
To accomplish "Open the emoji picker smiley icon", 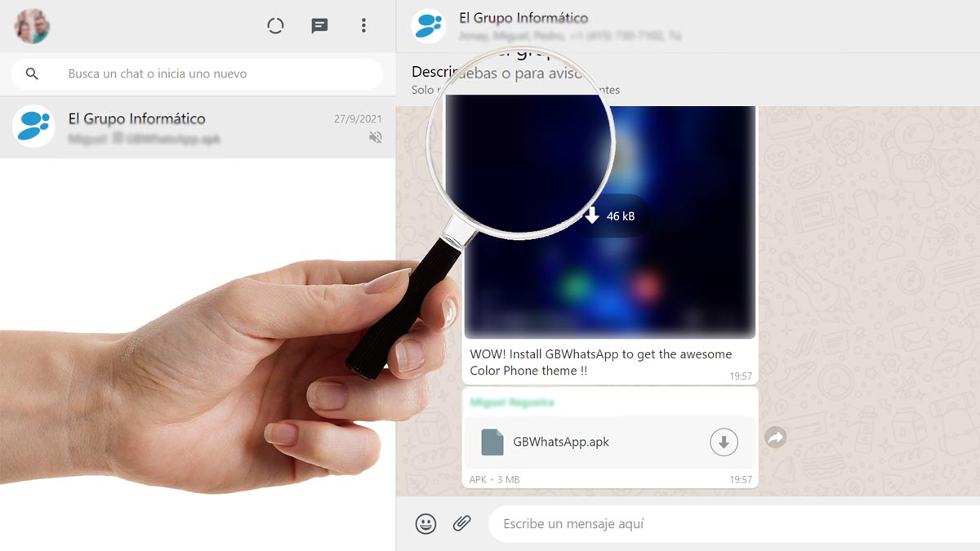I will point(425,523).
